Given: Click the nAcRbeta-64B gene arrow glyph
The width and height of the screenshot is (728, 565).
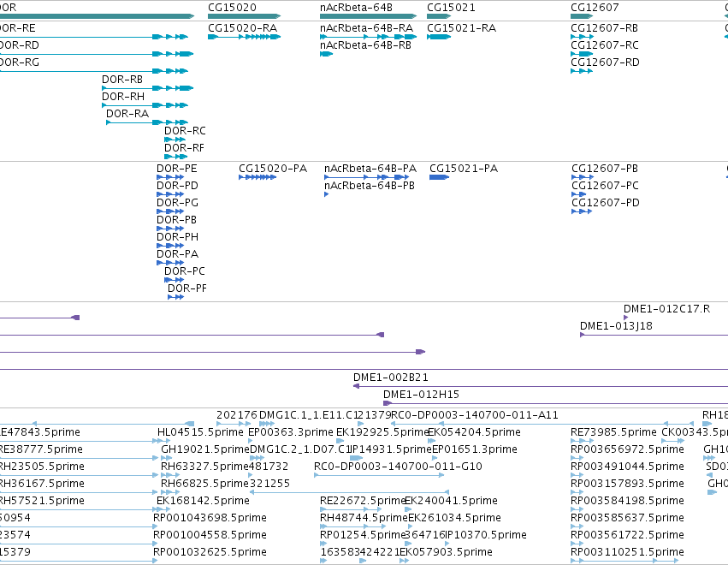Looking at the screenshot, I should point(368,16).
